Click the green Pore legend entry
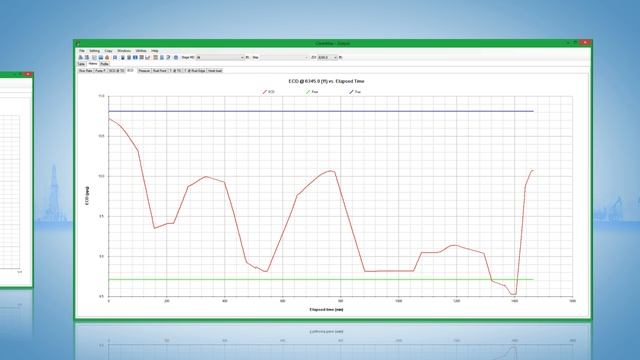This screenshot has height=360, width=640. point(312,92)
